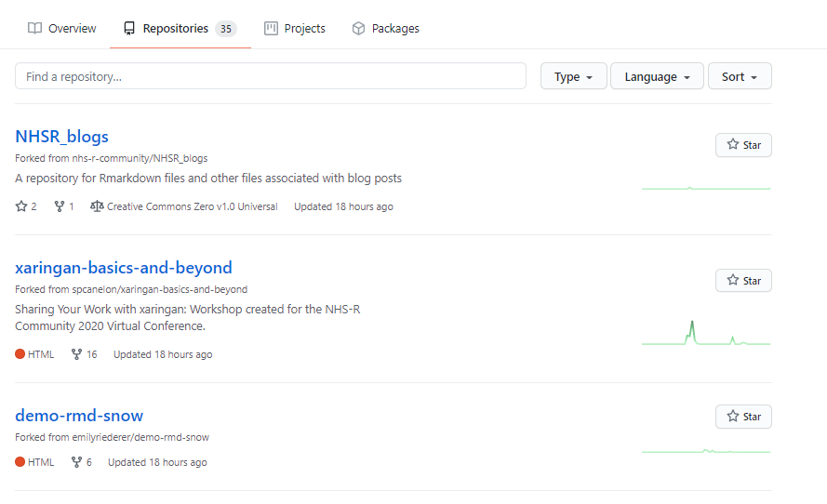
Task: Click the Find a repository search field
Action: coord(271,76)
